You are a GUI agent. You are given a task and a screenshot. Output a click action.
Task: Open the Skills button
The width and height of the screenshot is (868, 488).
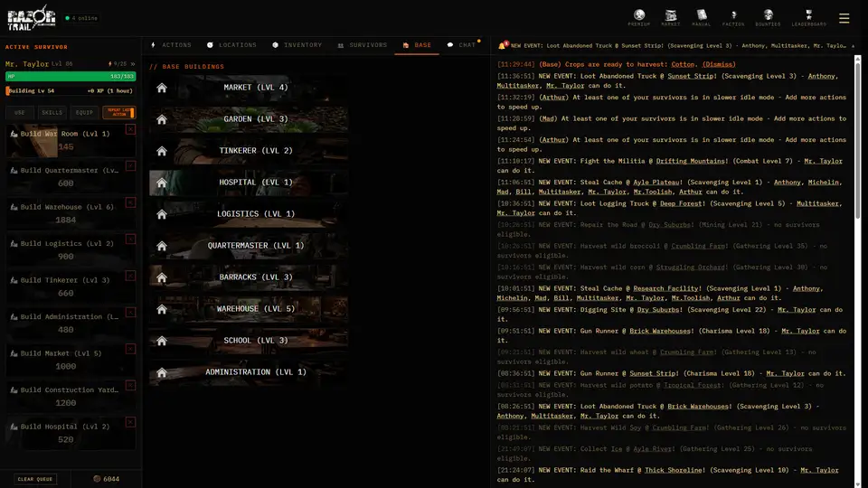click(x=52, y=112)
